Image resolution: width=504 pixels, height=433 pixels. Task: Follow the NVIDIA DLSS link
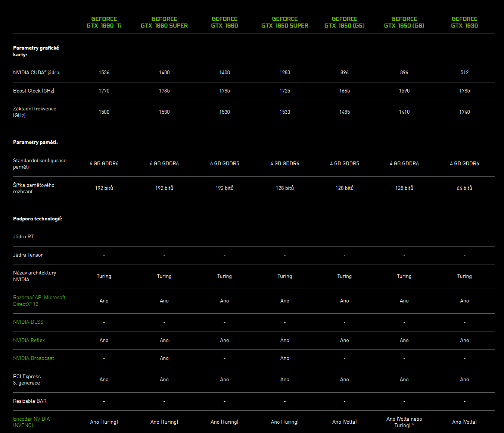coord(28,322)
